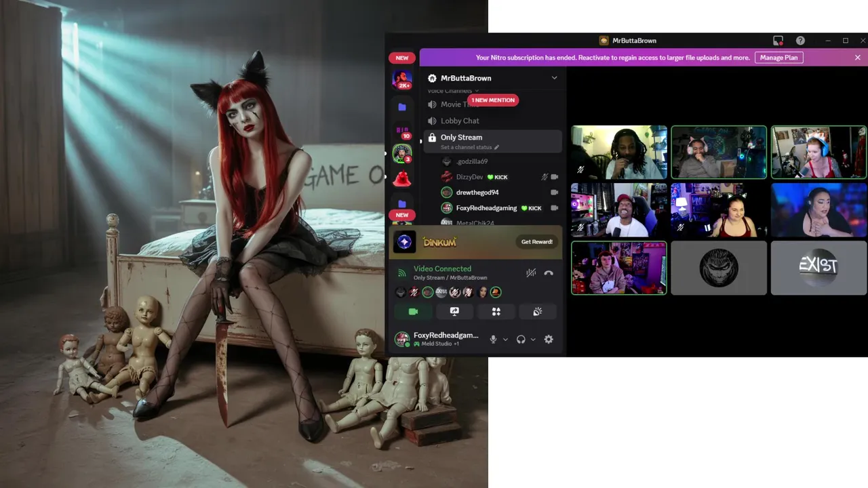
Task: Open input device dropdown beside the microphone
Action: (x=505, y=340)
